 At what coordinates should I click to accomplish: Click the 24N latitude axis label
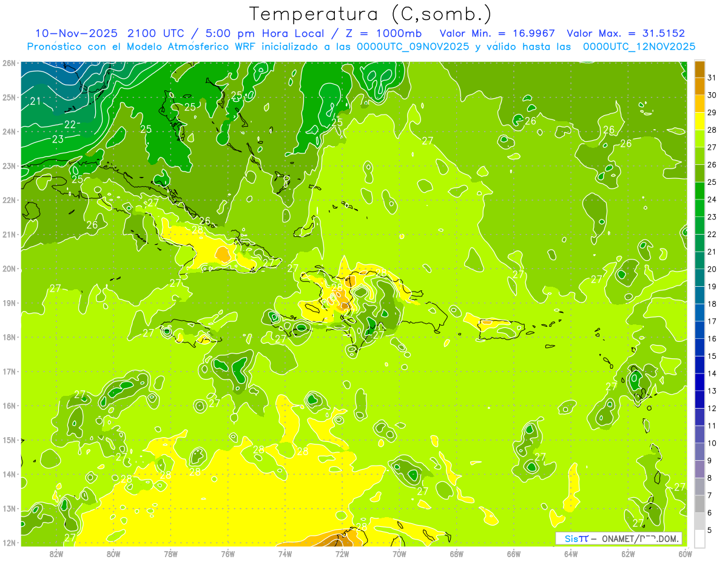[x=9, y=131]
